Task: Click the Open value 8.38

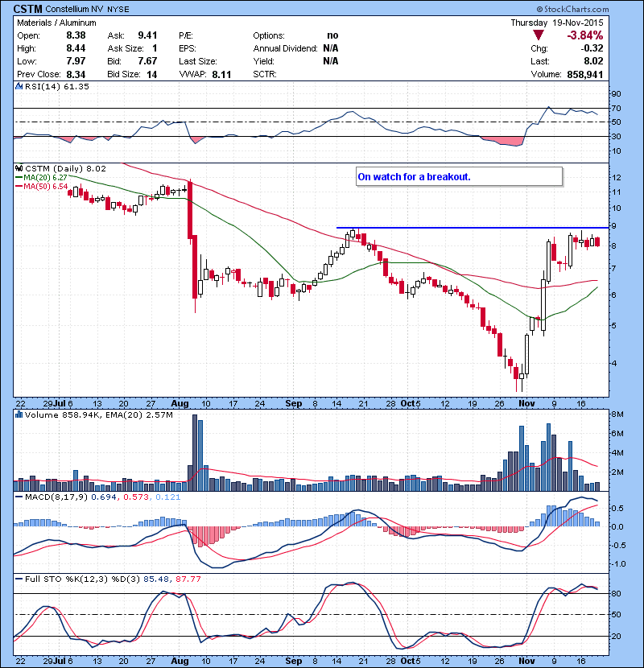Action: click(76, 35)
